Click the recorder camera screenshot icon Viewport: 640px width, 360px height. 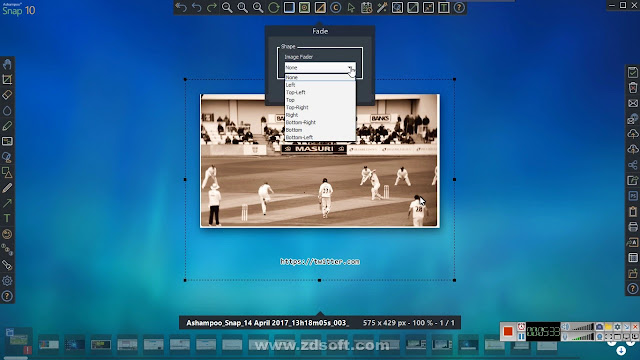pyautogui.click(x=599, y=327)
